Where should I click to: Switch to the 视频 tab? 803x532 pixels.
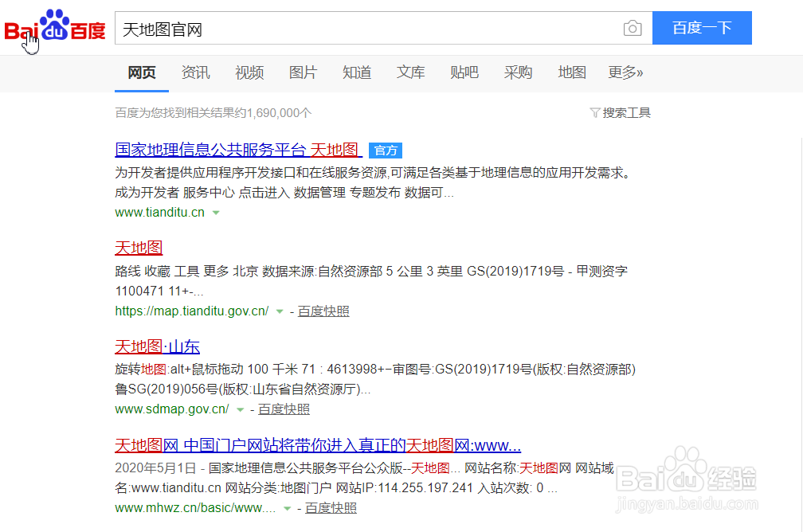(249, 72)
